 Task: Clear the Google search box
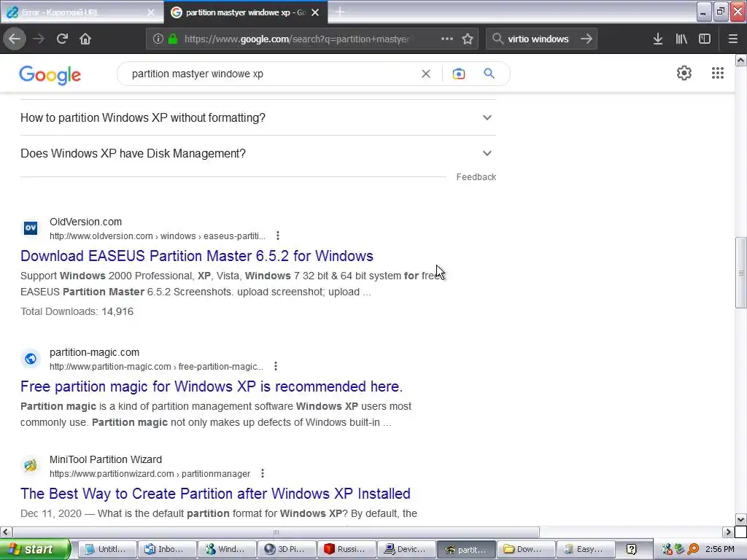click(x=426, y=74)
